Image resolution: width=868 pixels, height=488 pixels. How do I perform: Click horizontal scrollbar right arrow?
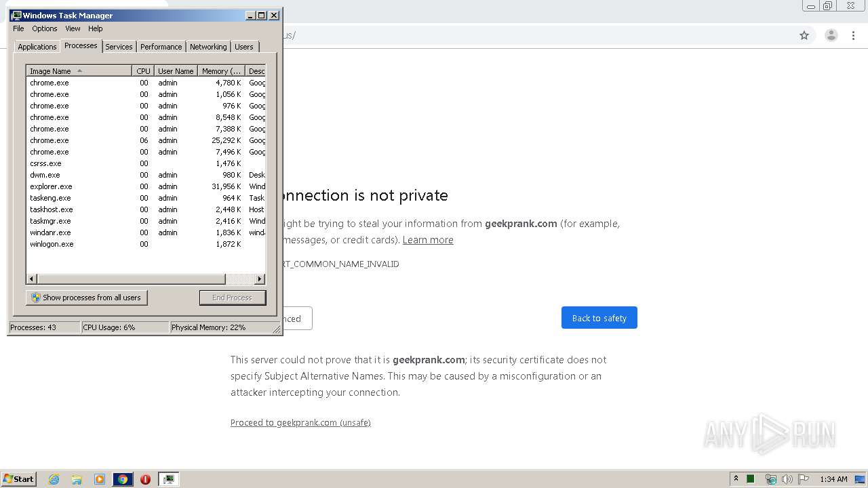tap(260, 279)
